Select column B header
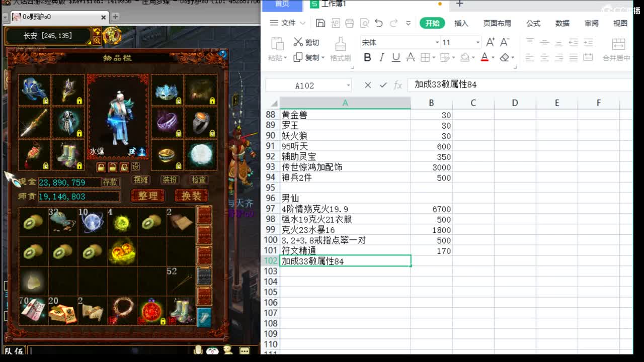Screen dimensions: 644x362 (431, 103)
